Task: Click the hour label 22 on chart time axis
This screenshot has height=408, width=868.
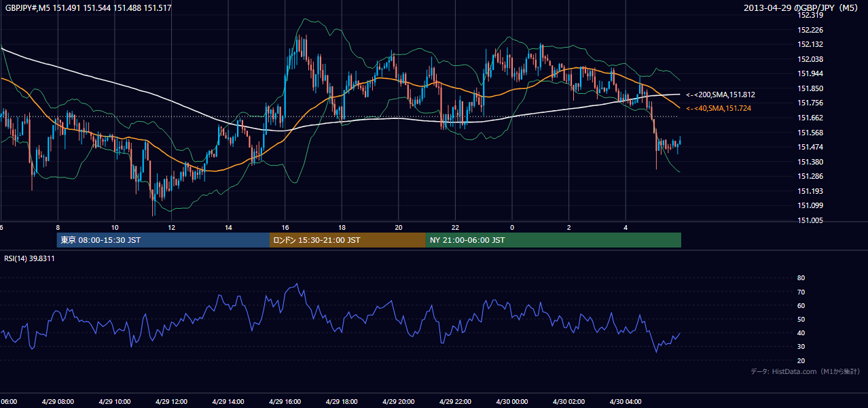Action: 455,227
